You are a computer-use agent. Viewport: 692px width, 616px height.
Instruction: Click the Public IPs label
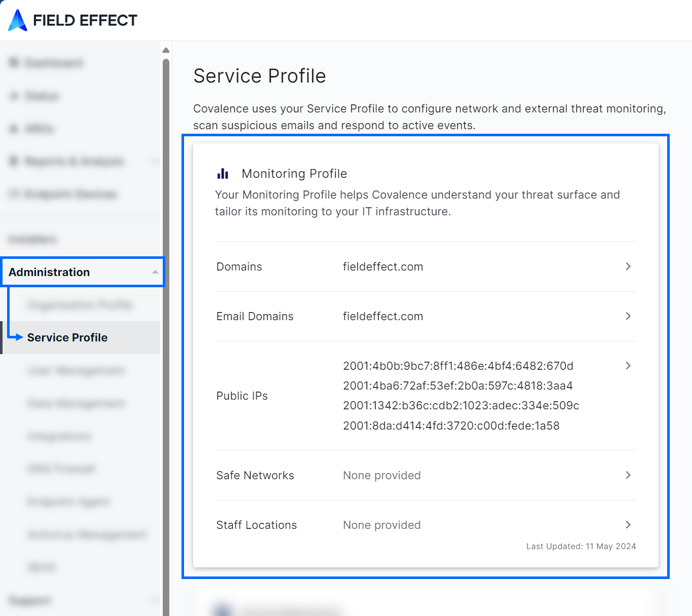(x=242, y=396)
